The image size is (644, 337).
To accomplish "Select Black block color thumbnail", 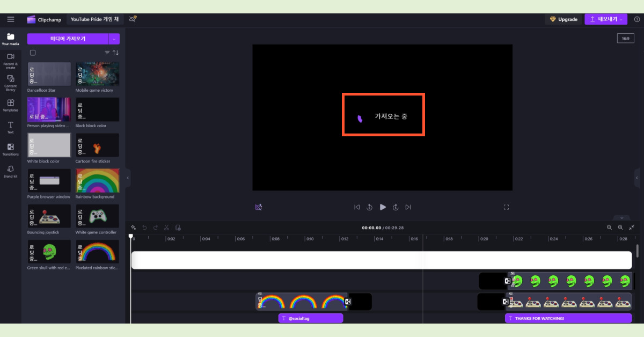I will point(97,109).
